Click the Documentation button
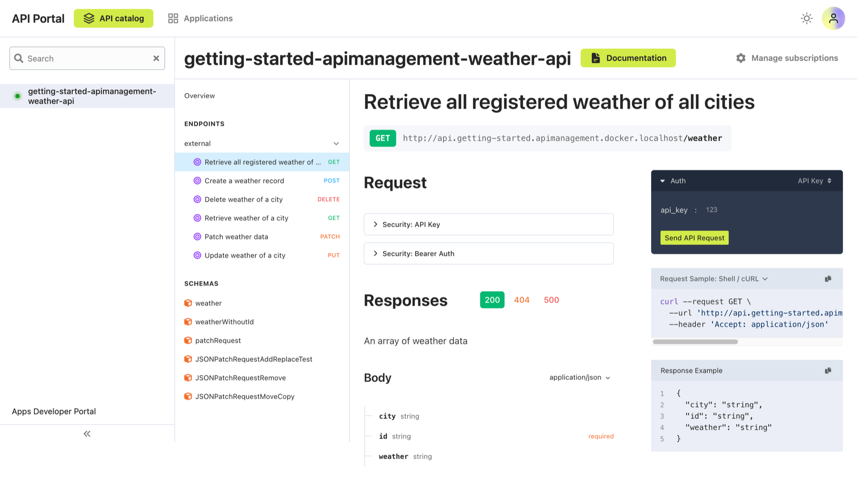This screenshot has height=504, width=857. (x=628, y=58)
